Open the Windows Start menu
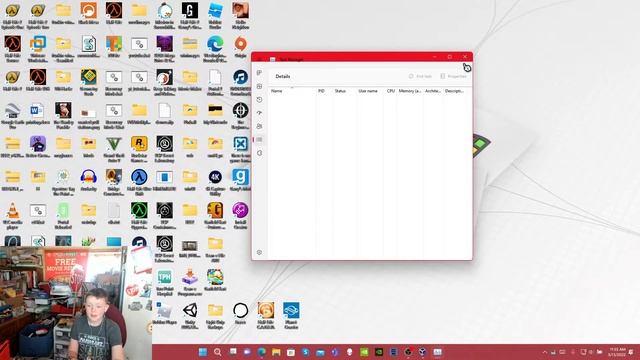The width and height of the screenshot is (640, 360). pyautogui.click(x=202, y=352)
